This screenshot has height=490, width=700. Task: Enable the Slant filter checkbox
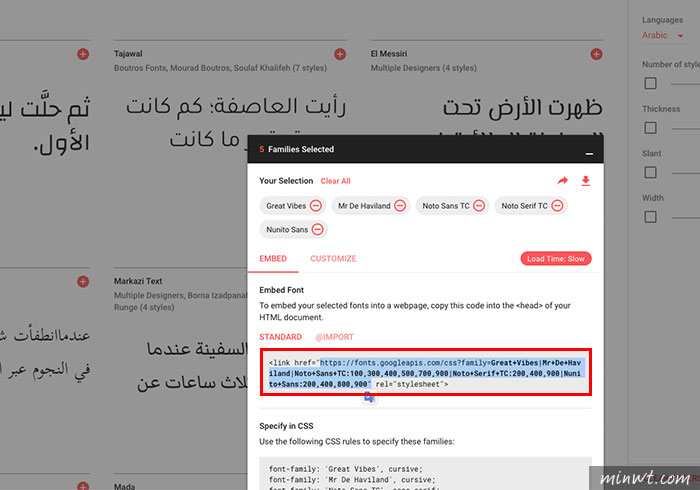coord(650,173)
